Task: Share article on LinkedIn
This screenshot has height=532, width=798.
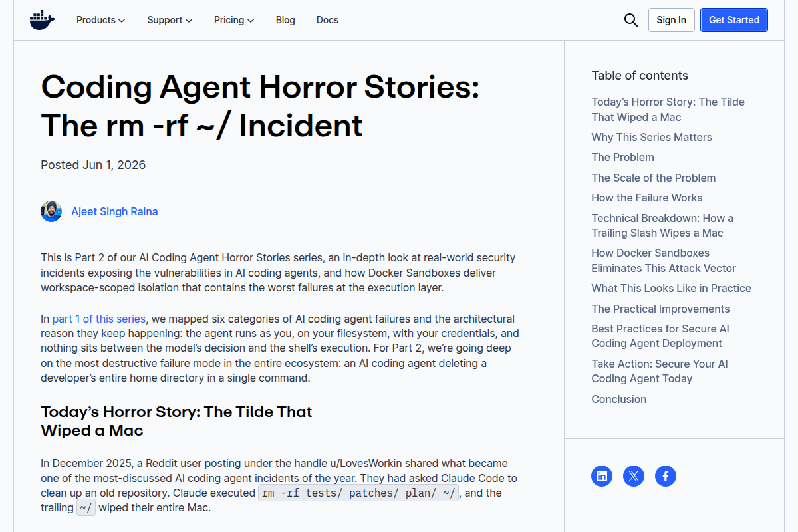Action: 602,476
